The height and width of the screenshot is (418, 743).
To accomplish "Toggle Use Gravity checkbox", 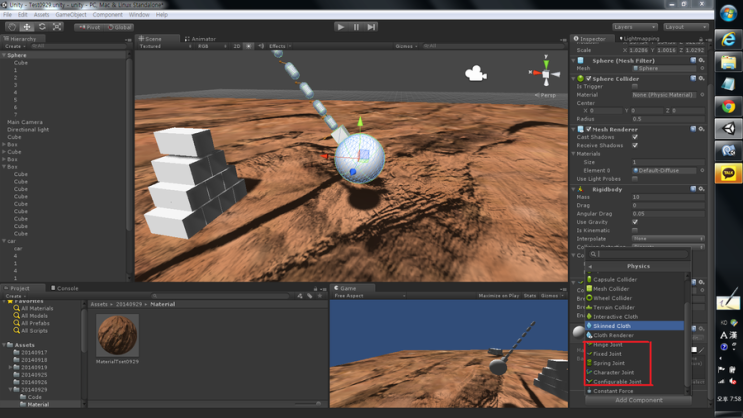I will pos(635,222).
